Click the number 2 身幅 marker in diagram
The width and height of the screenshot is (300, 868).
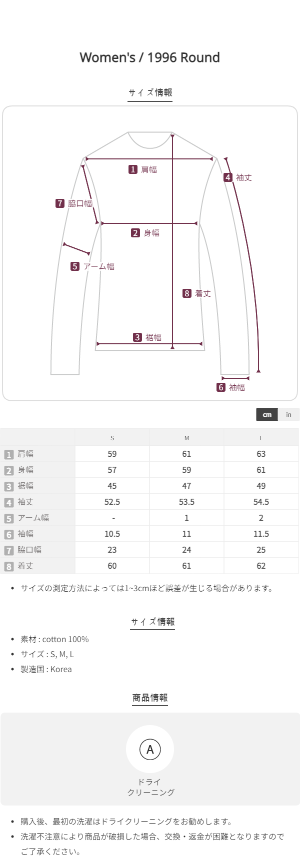pos(135,233)
